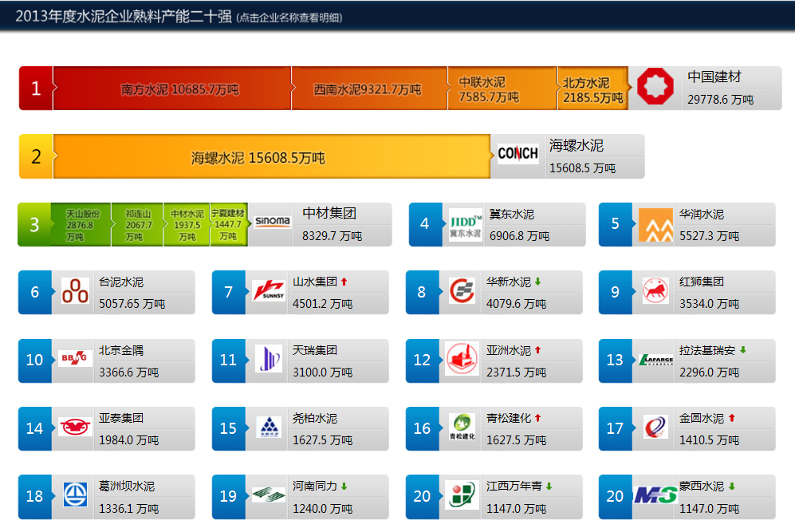The height and width of the screenshot is (532, 795).
Task: Click the "8329.7 万吨" capacity value
Action: pos(332,236)
